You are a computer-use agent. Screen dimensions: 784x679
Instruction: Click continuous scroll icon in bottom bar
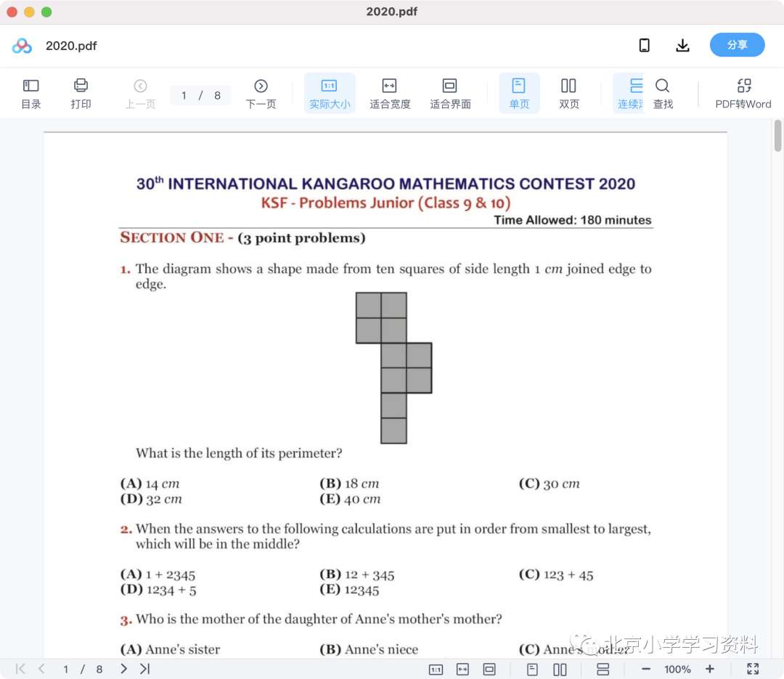[603, 670]
